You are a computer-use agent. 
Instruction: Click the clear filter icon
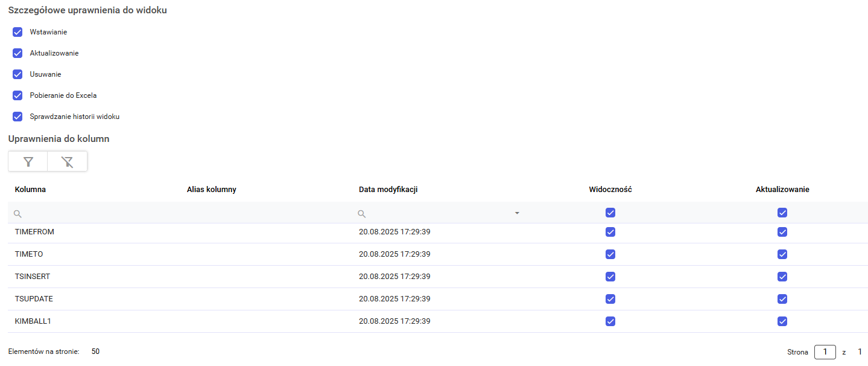(x=67, y=161)
